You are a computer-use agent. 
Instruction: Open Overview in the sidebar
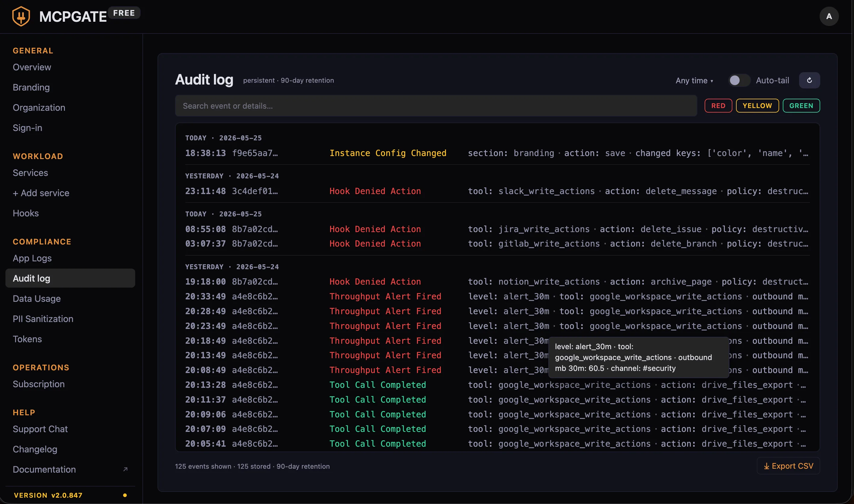click(x=32, y=67)
